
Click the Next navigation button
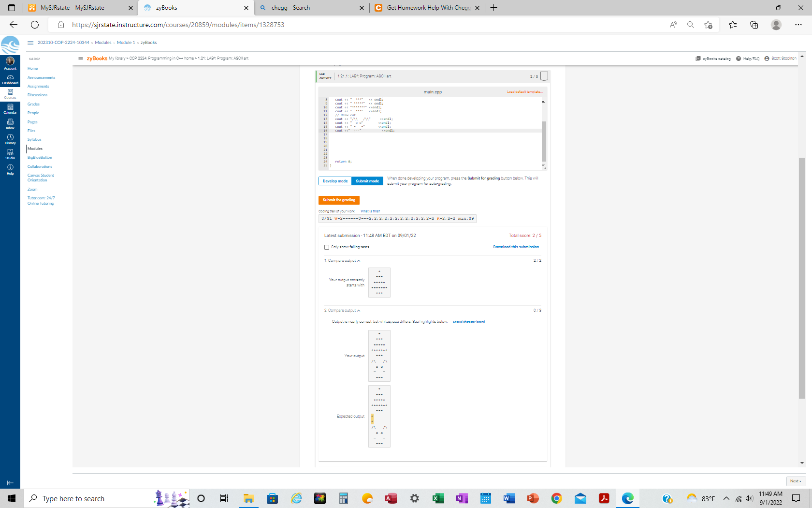[796, 481]
